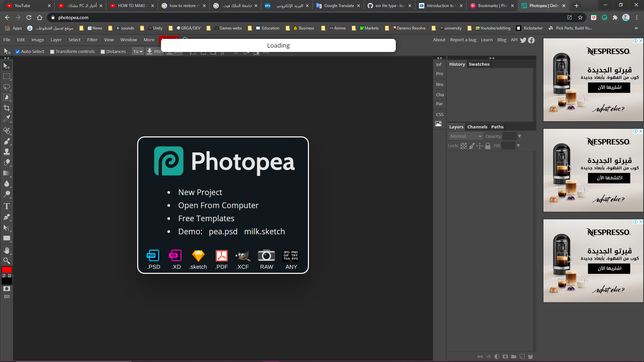Click the New Project option

pos(200,192)
